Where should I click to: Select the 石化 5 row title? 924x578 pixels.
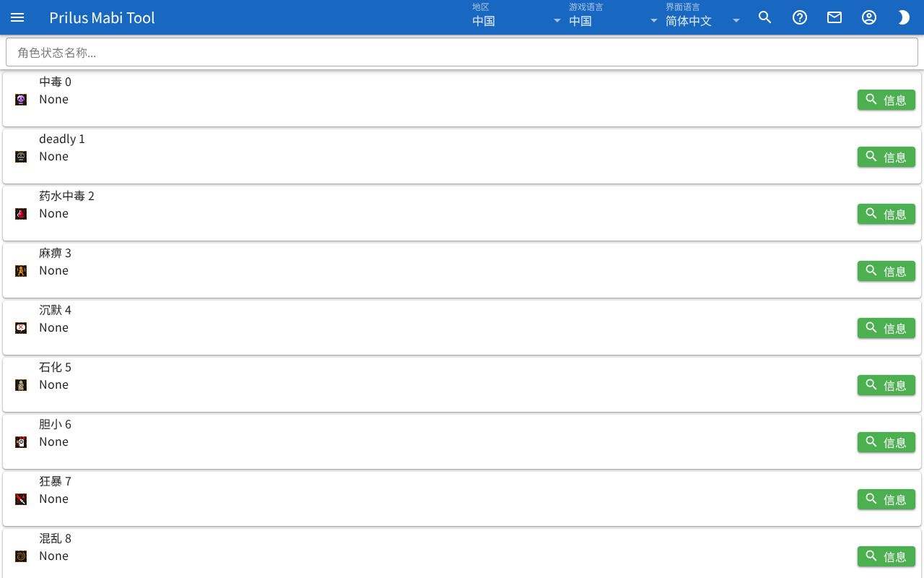(55, 367)
